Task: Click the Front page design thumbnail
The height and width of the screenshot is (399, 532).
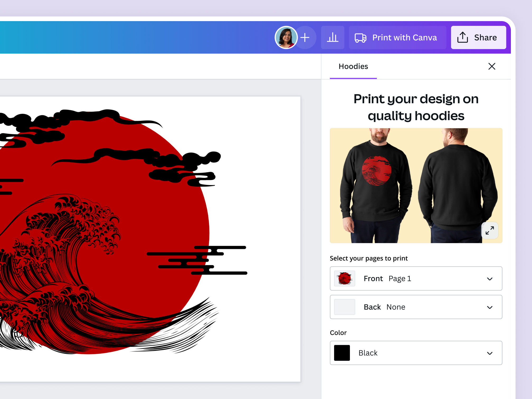Action: pyautogui.click(x=345, y=278)
